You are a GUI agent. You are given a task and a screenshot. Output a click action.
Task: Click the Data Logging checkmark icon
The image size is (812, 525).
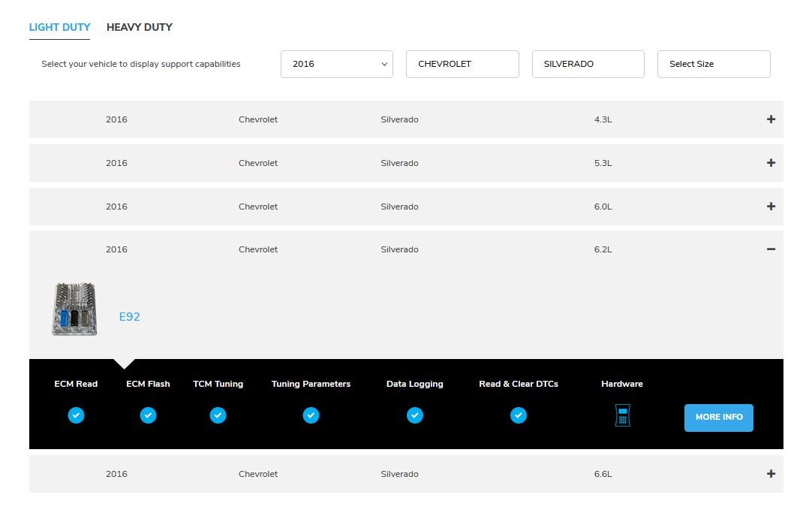click(415, 415)
